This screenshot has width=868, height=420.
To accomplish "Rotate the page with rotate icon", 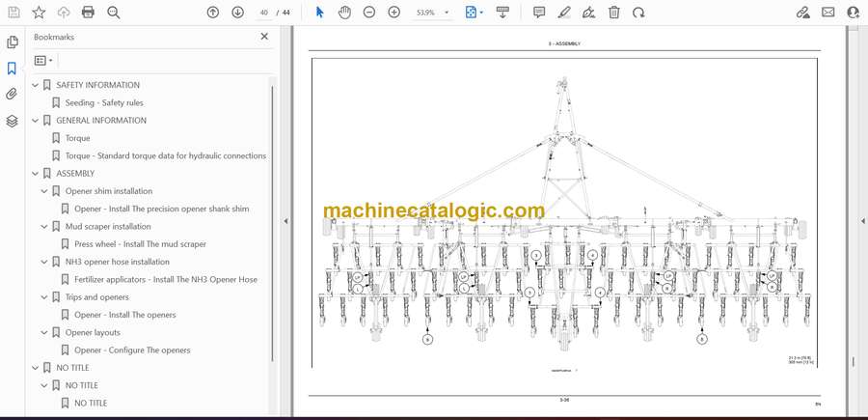I will (x=638, y=13).
